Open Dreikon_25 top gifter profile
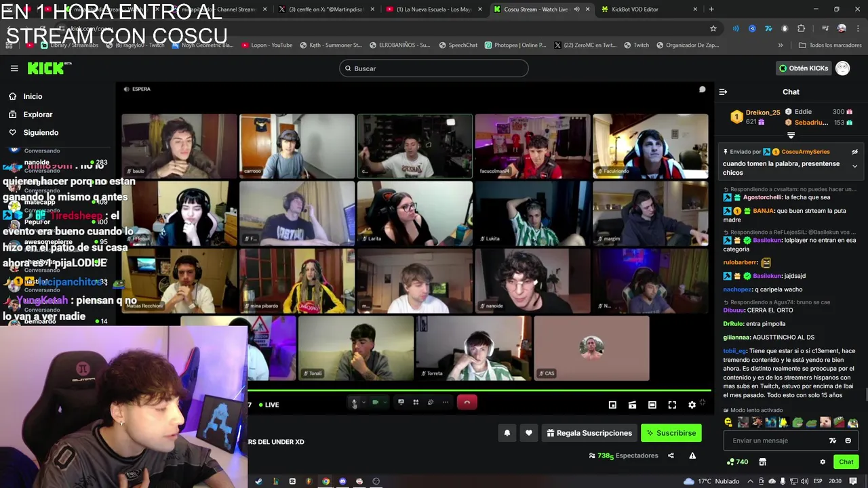Screen dimensions: 868x488 click(763, 113)
